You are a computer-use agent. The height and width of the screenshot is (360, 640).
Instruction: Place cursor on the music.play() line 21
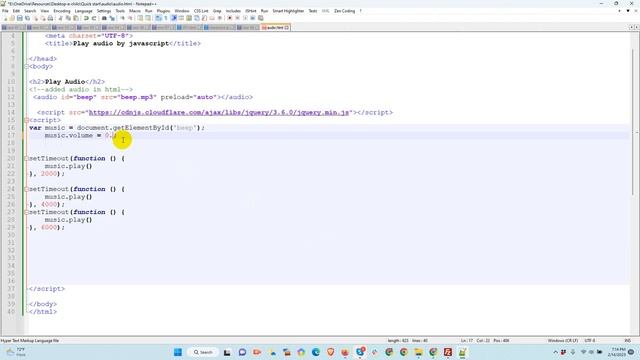click(x=68, y=166)
